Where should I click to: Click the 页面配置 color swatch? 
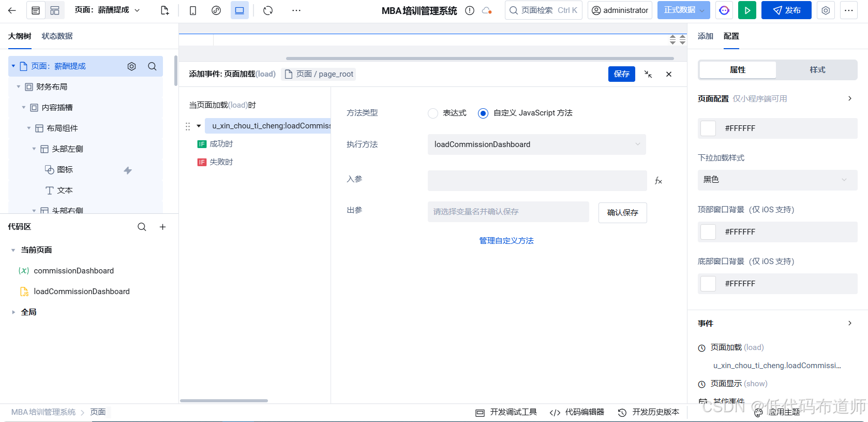pyautogui.click(x=708, y=128)
